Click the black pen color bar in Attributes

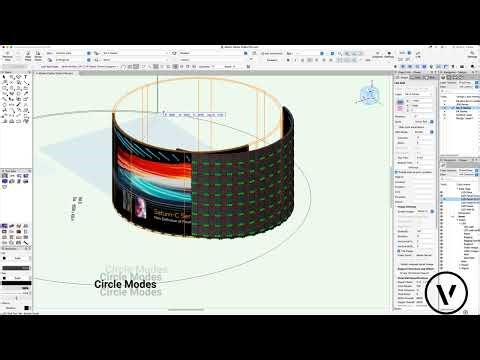click(x=17, y=283)
